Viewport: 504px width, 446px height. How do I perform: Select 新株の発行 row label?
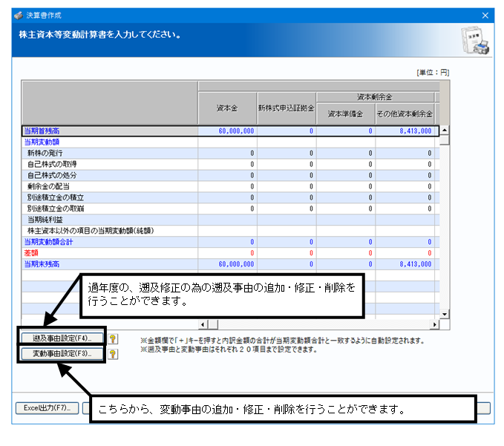pyautogui.click(x=110, y=154)
